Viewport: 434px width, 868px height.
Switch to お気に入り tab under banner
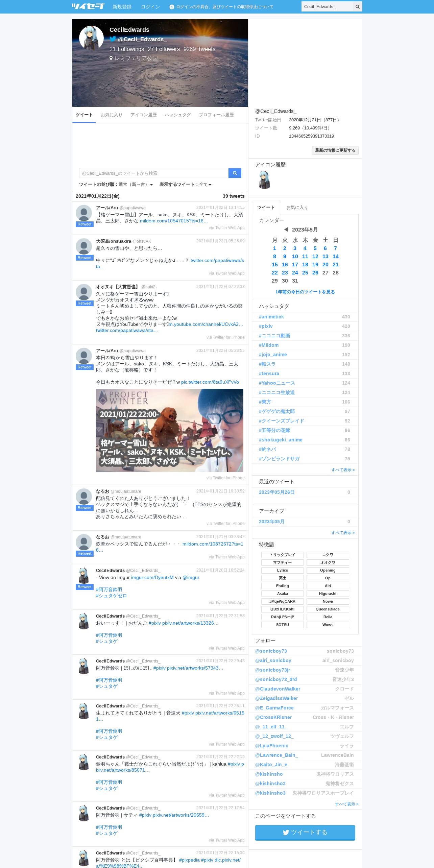tap(111, 115)
